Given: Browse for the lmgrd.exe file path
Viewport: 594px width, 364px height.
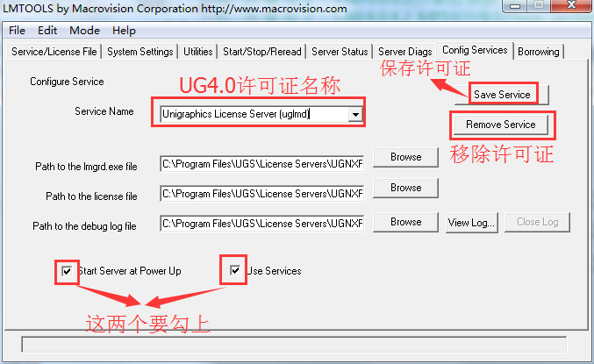Looking at the screenshot, I should (x=405, y=157).
